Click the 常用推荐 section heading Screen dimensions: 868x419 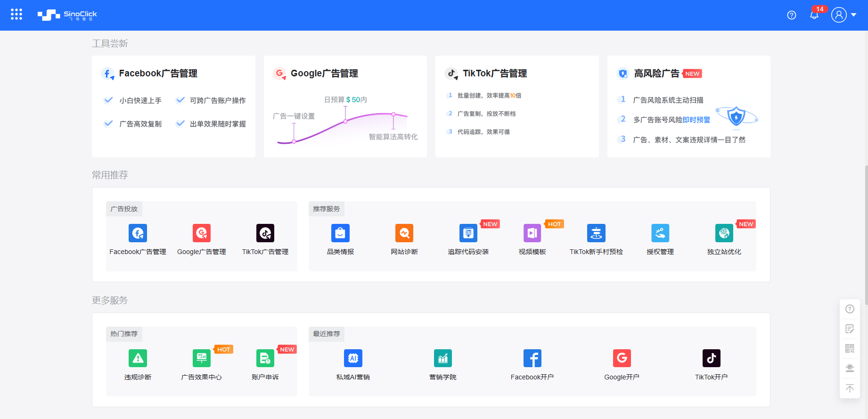tap(110, 175)
